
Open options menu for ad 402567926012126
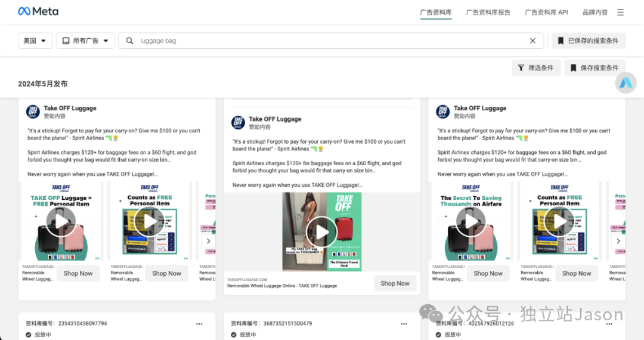pyautogui.click(x=609, y=324)
